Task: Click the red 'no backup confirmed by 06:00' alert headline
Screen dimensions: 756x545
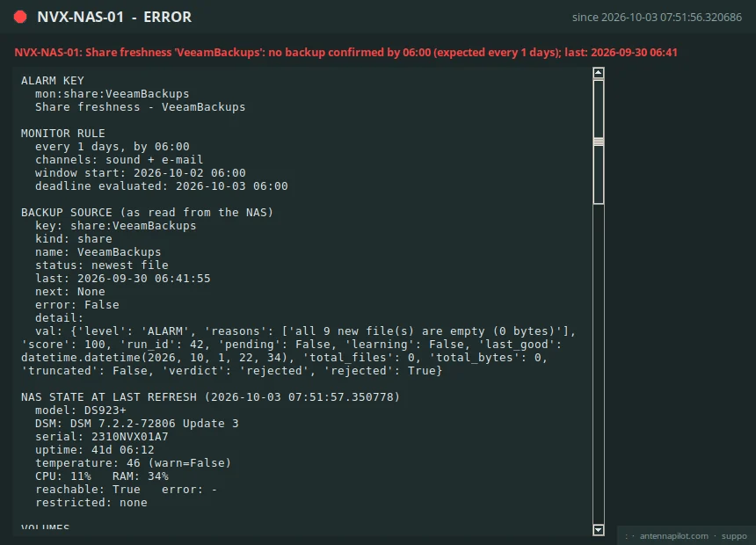Action: [x=345, y=52]
